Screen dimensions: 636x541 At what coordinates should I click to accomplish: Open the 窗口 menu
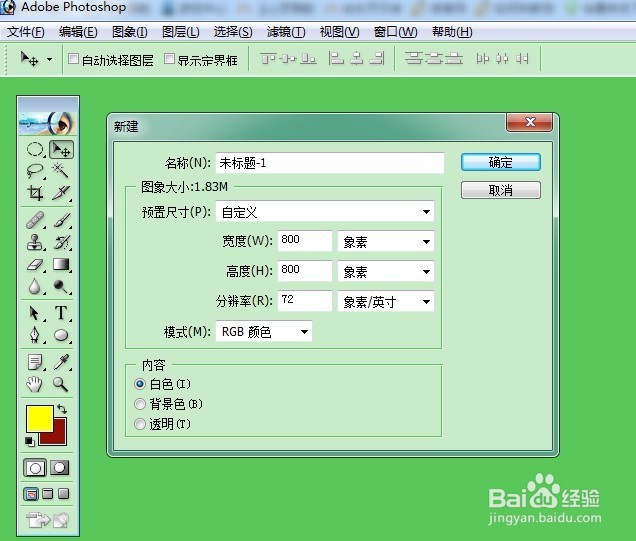395,32
